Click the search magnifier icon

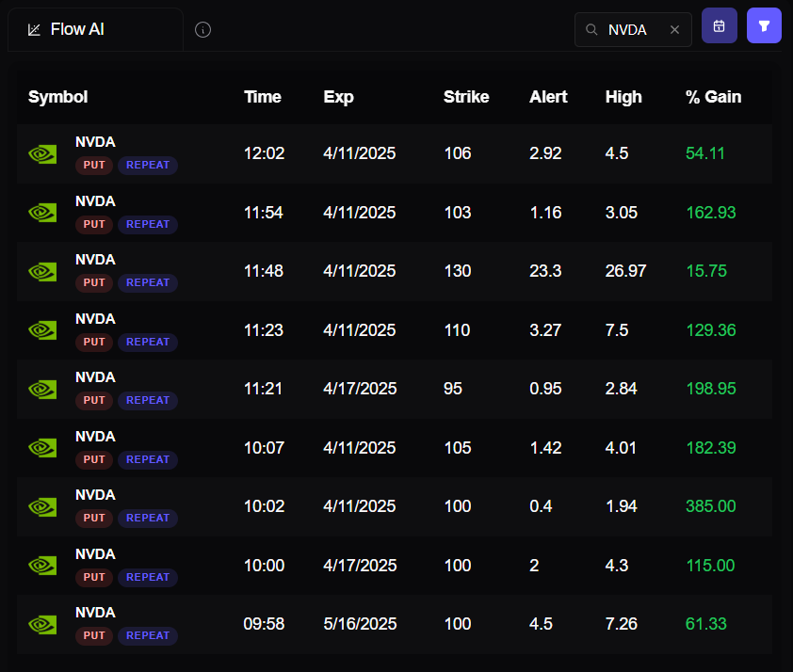click(591, 30)
